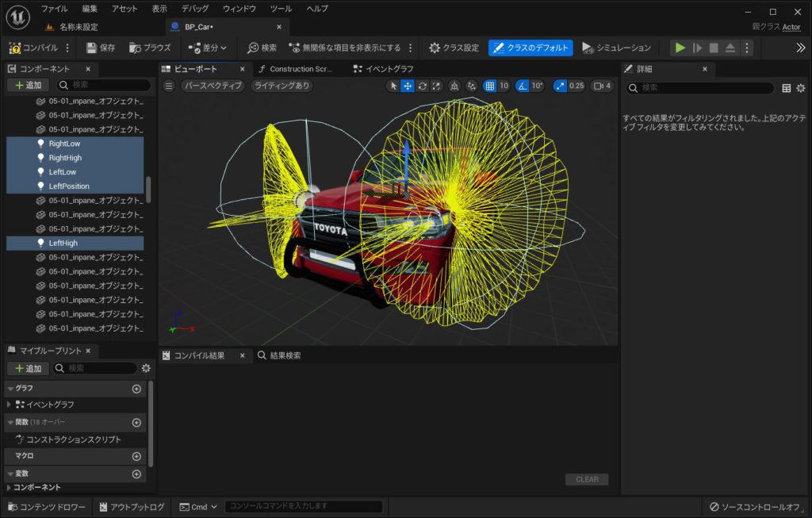Click 追加 in the マイブループリント panel

tap(28, 369)
